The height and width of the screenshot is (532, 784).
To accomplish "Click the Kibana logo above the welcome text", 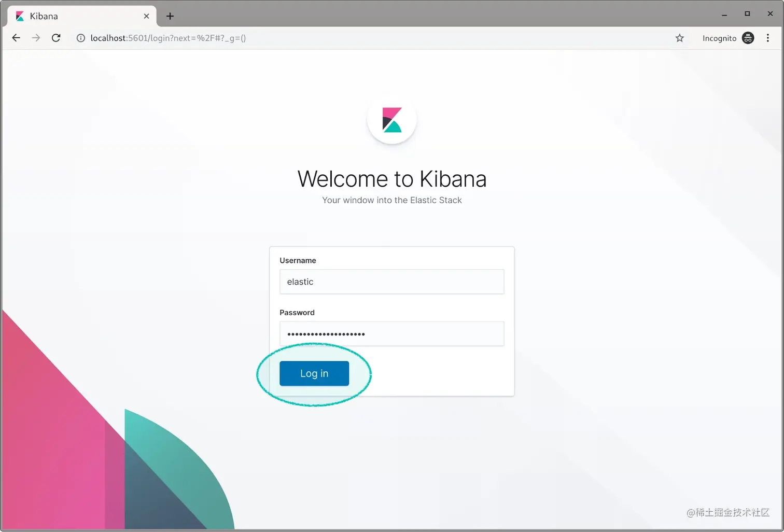I will [391, 119].
